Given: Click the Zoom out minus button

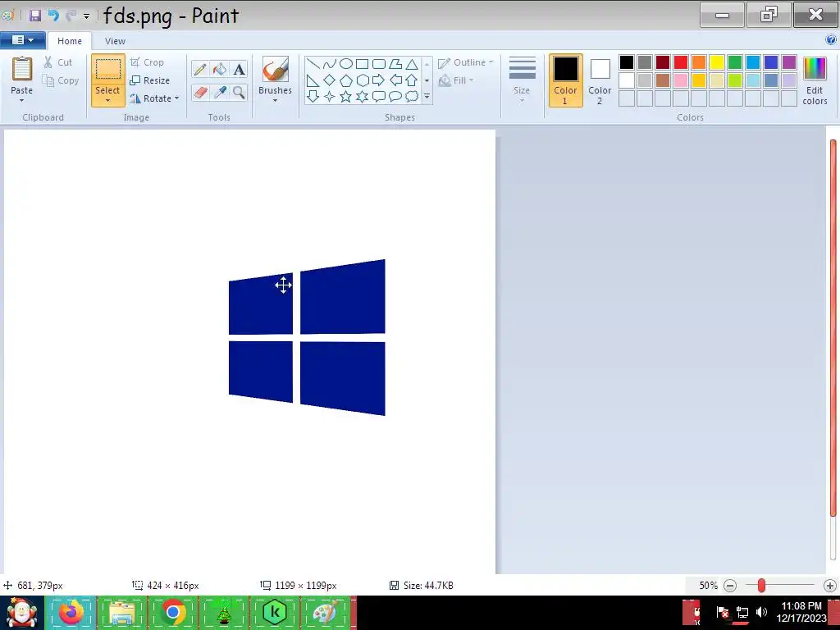Looking at the screenshot, I should (729, 586).
